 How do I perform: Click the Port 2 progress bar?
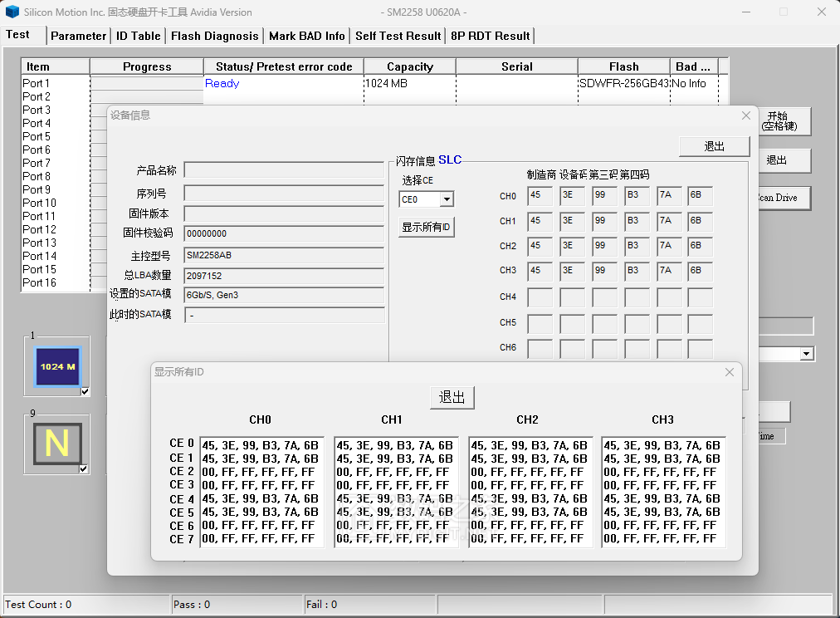(x=147, y=97)
